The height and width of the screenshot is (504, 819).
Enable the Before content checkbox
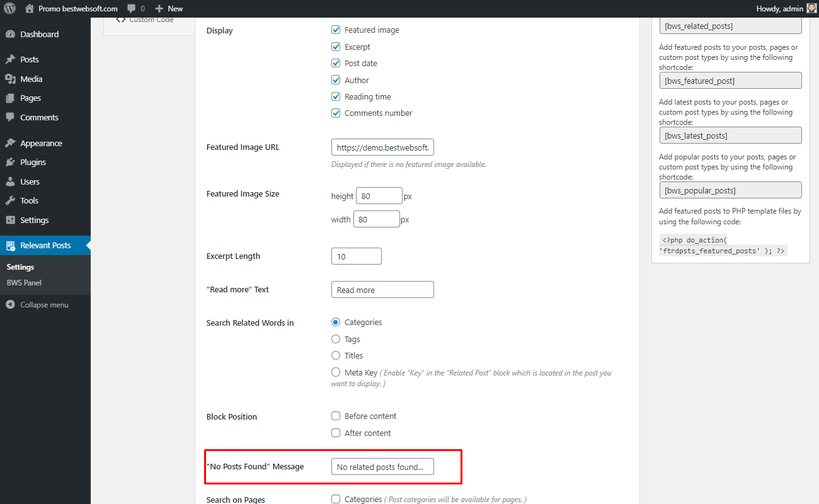pyautogui.click(x=336, y=416)
